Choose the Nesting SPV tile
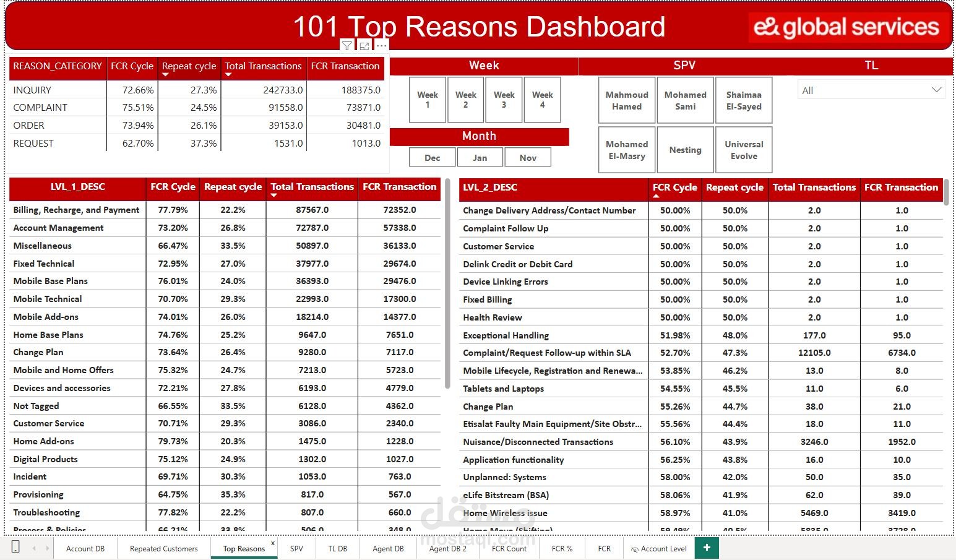Image resolution: width=956 pixels, height=560 pixels. click(x=686, y=150)
